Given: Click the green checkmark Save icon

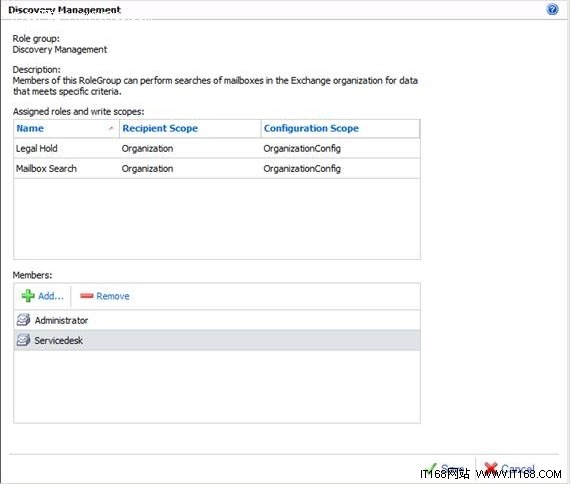Looking at the screenshot, I should click(431, 468).
